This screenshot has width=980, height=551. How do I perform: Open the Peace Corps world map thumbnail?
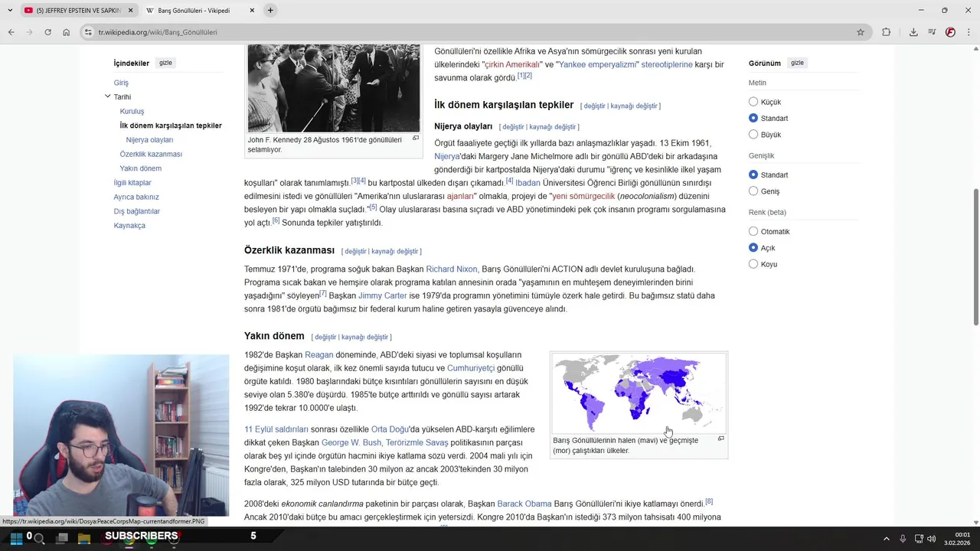coord(639,393)
